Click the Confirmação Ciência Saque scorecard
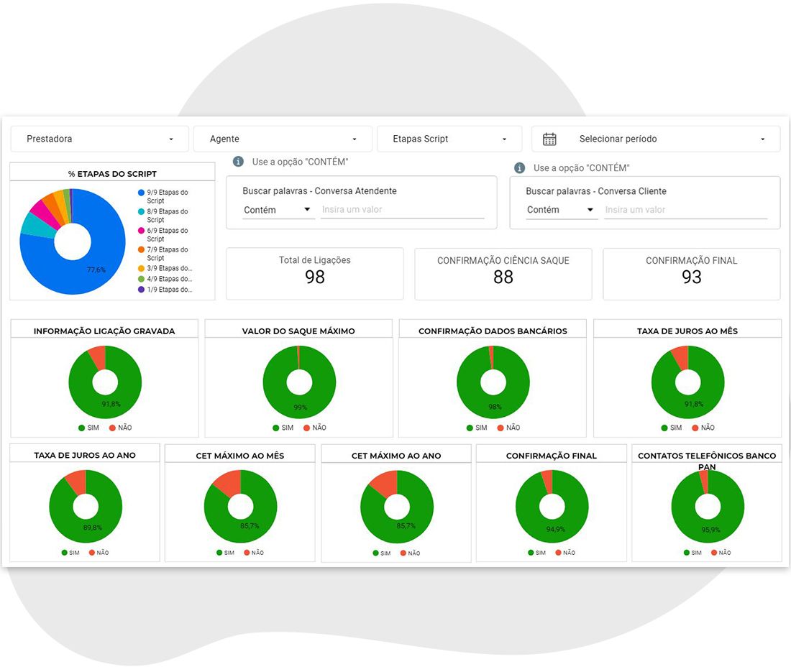This screenshot has width=791, height=672. (x=503, y=274)
